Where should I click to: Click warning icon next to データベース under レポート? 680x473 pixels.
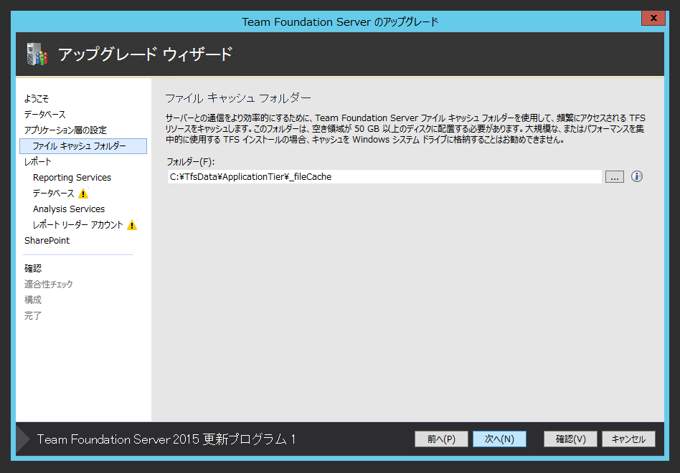[x=83, y=193]
